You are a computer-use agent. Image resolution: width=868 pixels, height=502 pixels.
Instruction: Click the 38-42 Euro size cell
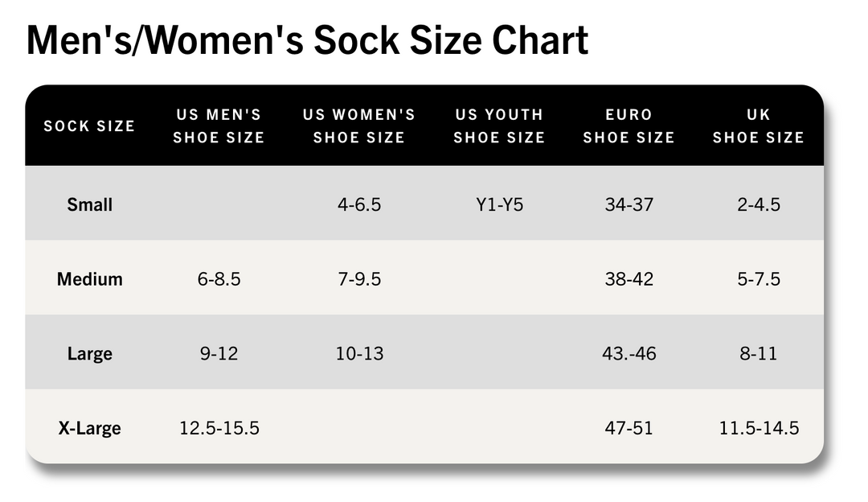click(628, 279)
